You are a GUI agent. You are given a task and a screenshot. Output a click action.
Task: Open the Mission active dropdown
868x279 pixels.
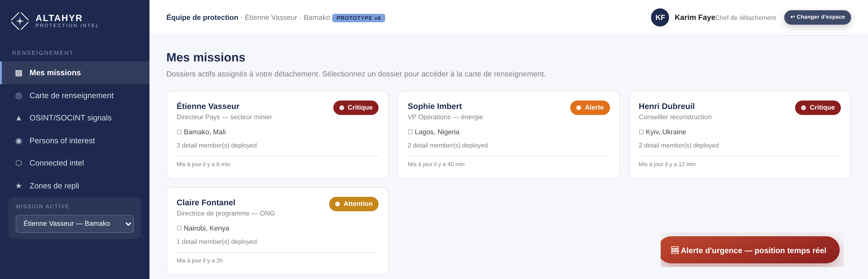point(74,224)
